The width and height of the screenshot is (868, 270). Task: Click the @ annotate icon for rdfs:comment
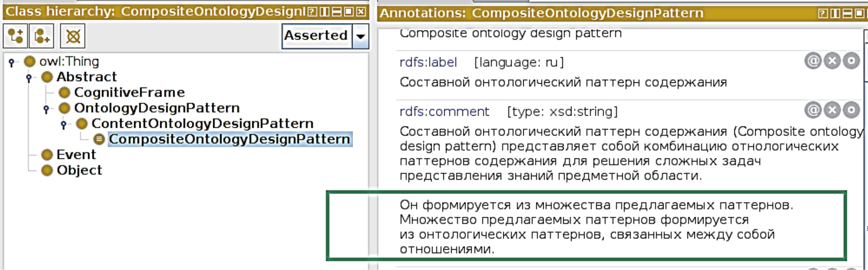pos(812,110)
